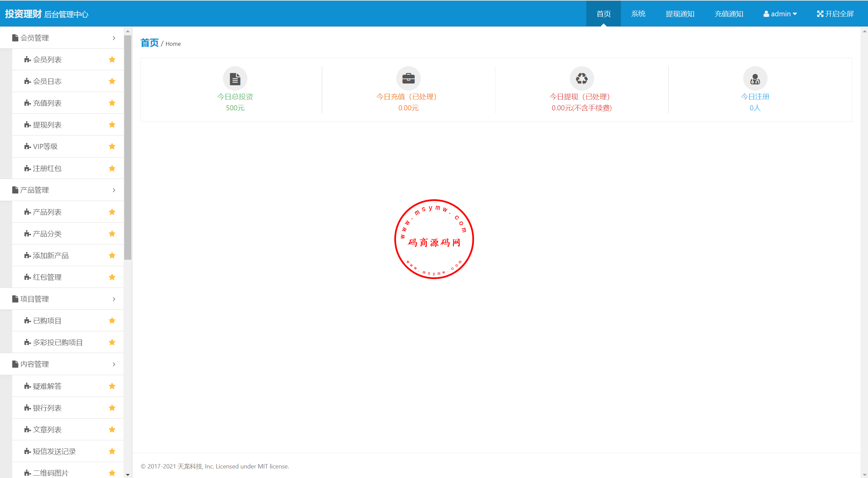The image size is (868, 478).
Task: Click the star icon next to 会员日志
Action: pyautogui.click(x=112, y=81)
